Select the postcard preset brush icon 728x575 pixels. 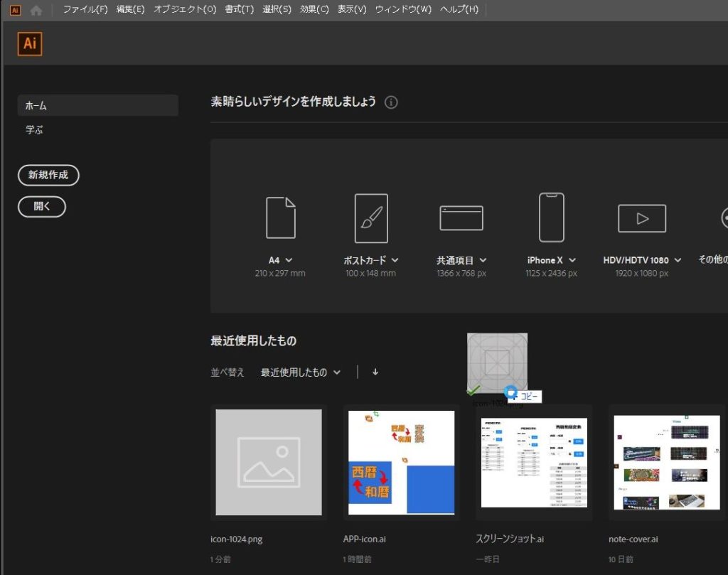click(371, 218)
